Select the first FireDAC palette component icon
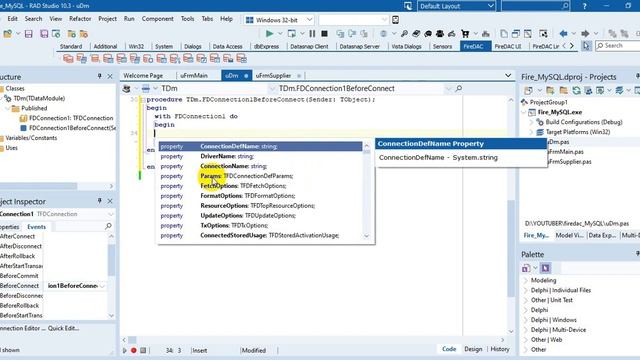 pos(68,59)
